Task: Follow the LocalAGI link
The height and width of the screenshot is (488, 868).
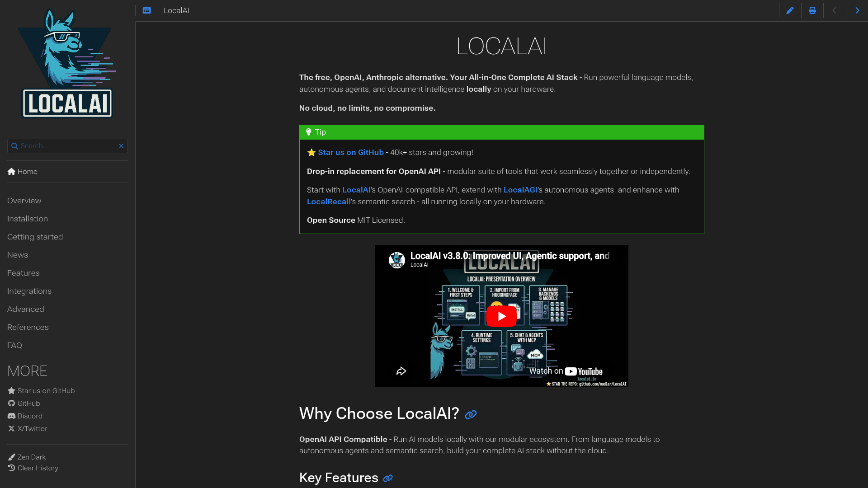Action: pos(520,190)
